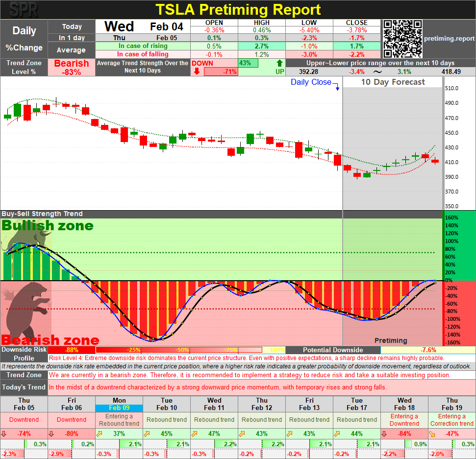Viewport: 476px width, 459px height.
Task: Click the Tue Feb 10 rebound arrow icon
Action: (x=147, y=434)
